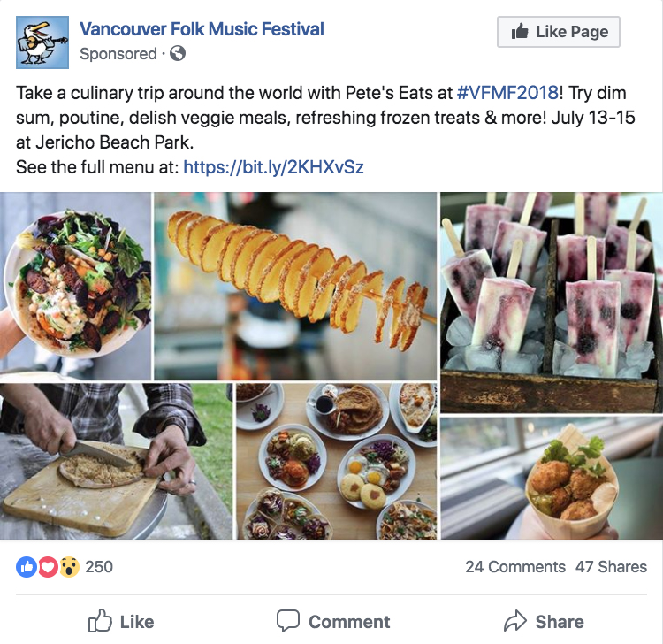View the 24 Comments list

[514, 567]
